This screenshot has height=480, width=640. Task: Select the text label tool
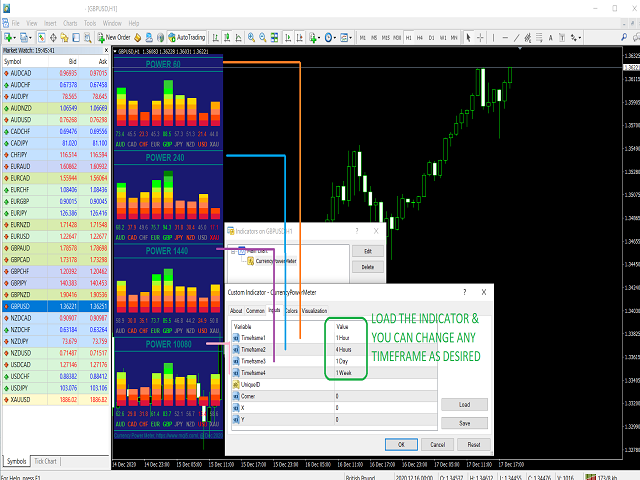(562, 38)
